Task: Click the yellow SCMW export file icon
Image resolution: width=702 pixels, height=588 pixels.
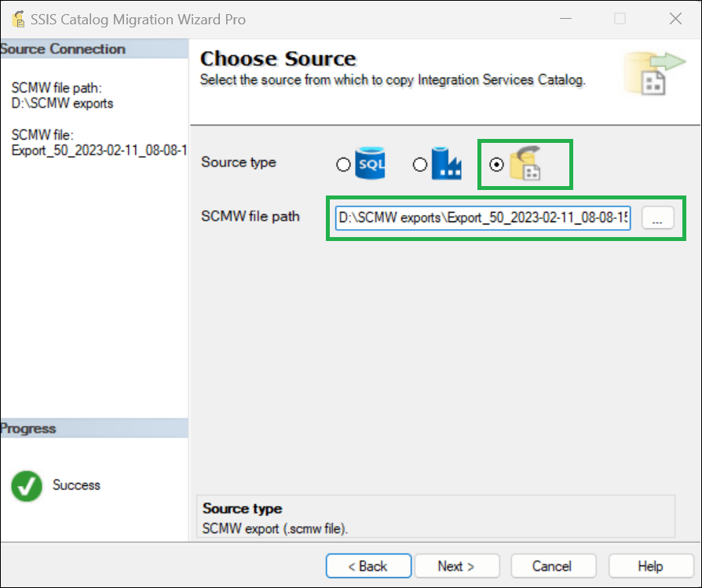Action: click(525, 163)
